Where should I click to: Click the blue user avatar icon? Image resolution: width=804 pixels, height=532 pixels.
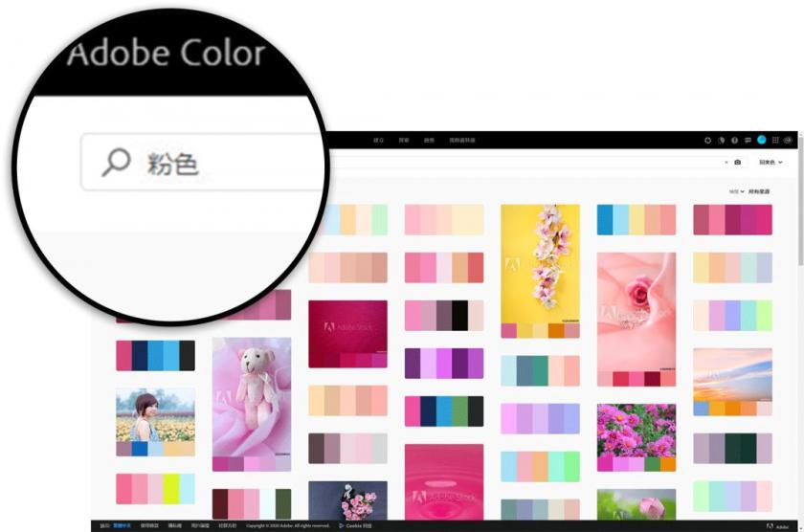click(x=762, y=140)
